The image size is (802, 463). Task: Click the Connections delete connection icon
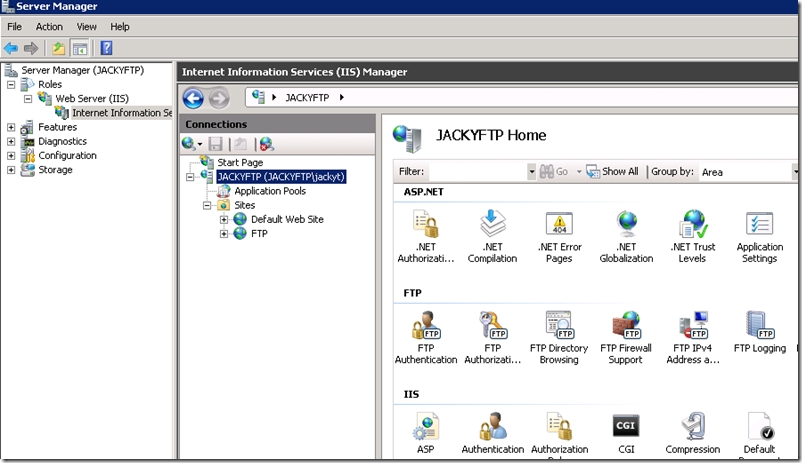click(266, 144)
